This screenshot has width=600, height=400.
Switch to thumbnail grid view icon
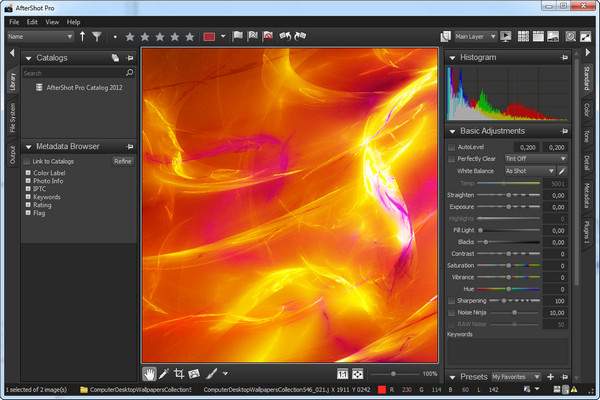(x=523, y=36)
